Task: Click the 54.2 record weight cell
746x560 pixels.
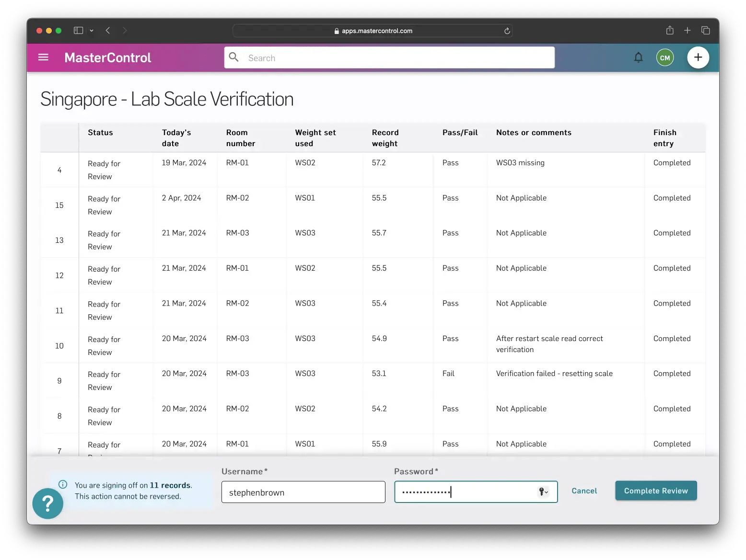Action: tap(379, 409)
